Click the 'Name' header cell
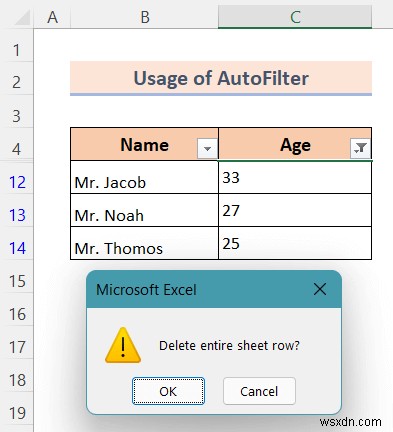 point(144,145)
